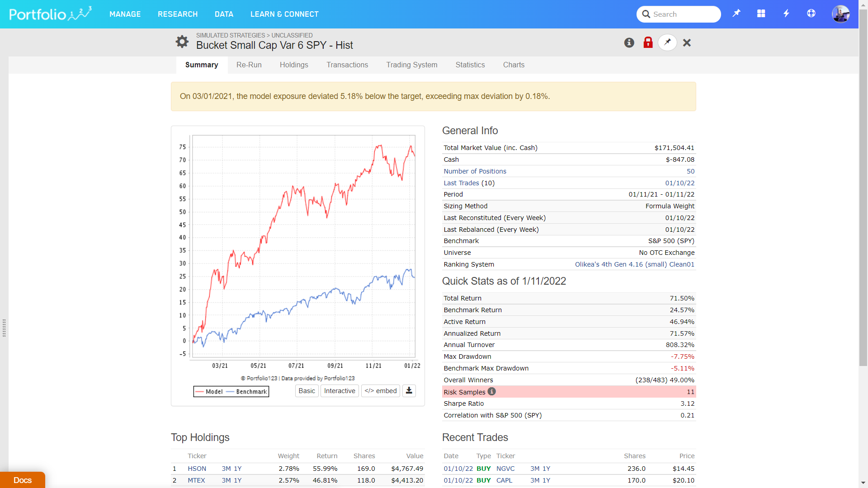868x488 pixels.
Task: Switch to the Holdings tab
Action: [x=294, y=65]
